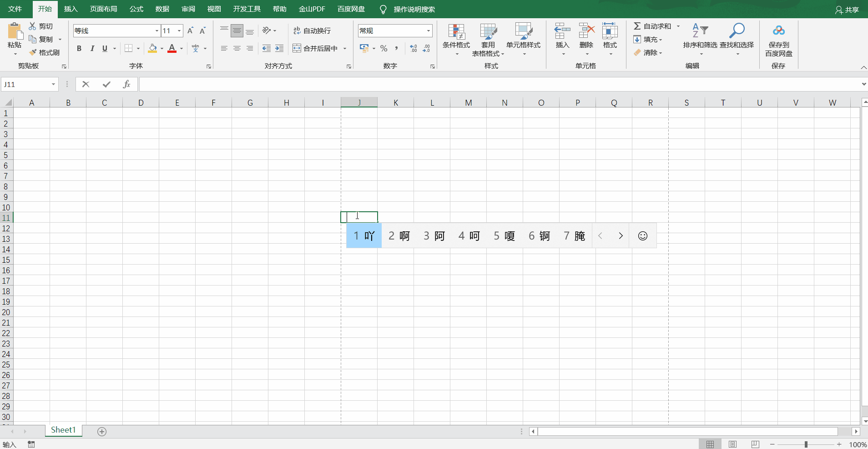This screenshot has height=449, width=868.
Task: Click the Increase Indent icon
Action: coord(279,48)
